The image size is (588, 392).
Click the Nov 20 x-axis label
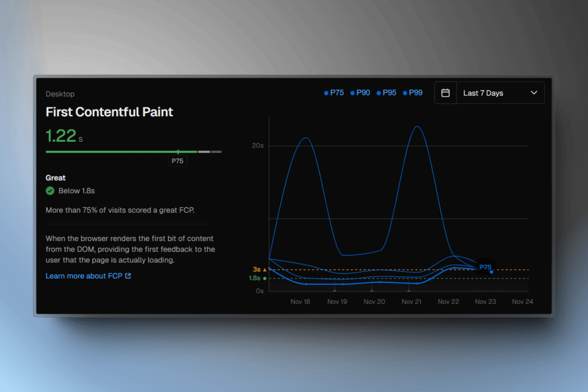tap(374, 302)
